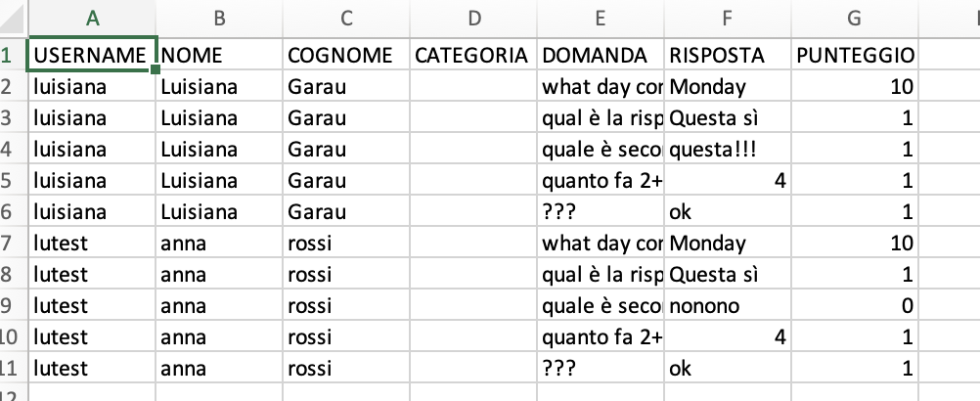
Task: Select column D header
Action: point(473,18)
